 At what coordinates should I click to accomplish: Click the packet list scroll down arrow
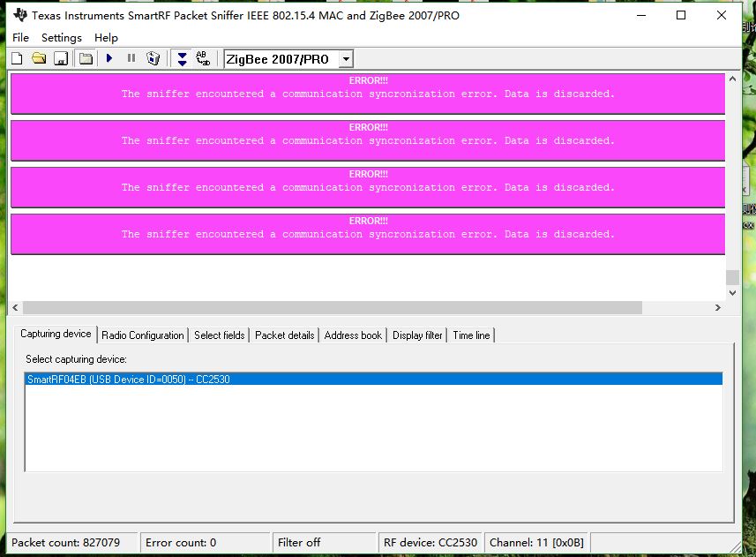[732, 293]
